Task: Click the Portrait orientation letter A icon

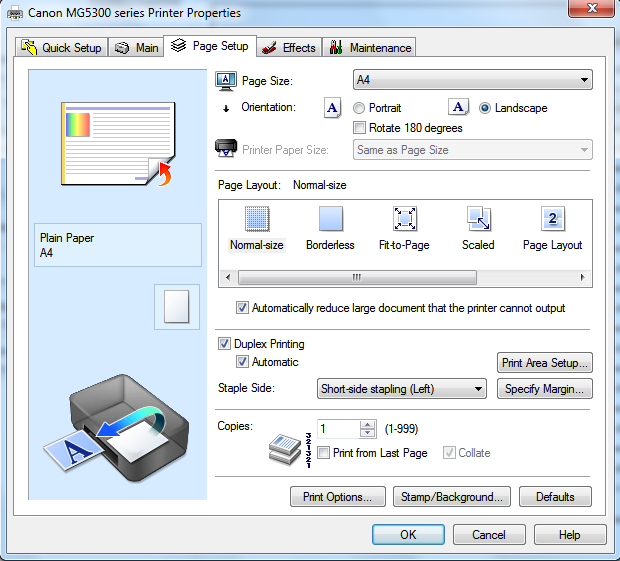Action: [x=333, y=108]
